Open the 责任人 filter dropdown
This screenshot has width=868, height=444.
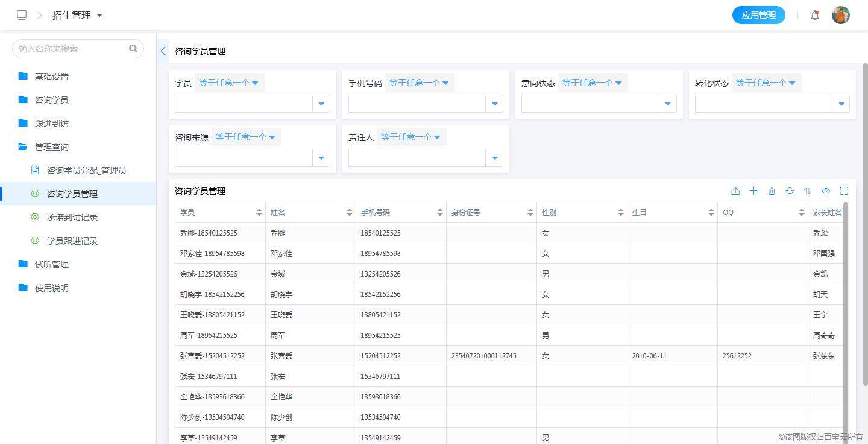click(x=494, y=157)
